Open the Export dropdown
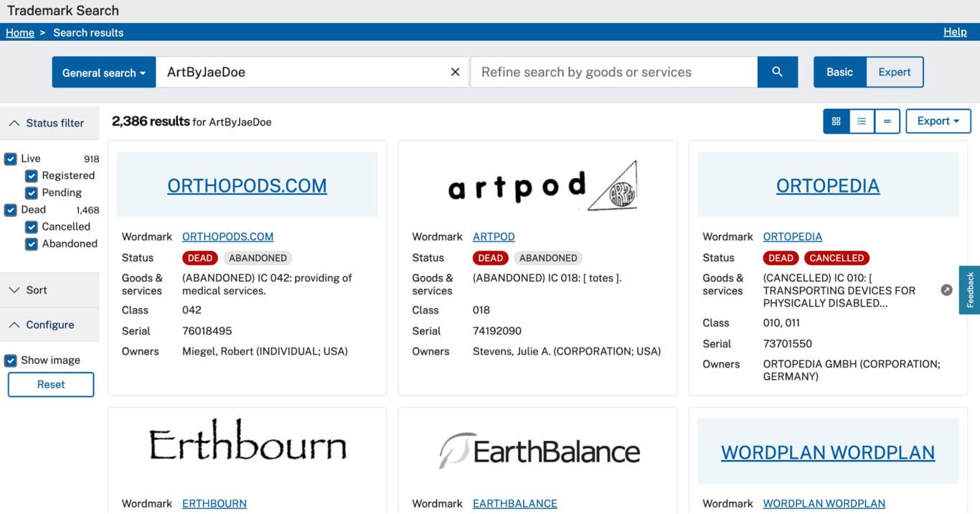 [x=938, y=121]
